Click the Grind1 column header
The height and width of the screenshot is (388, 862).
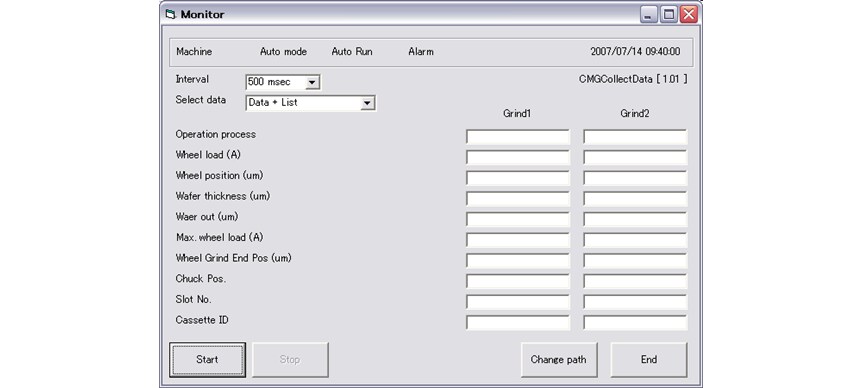tap(517, 114)
